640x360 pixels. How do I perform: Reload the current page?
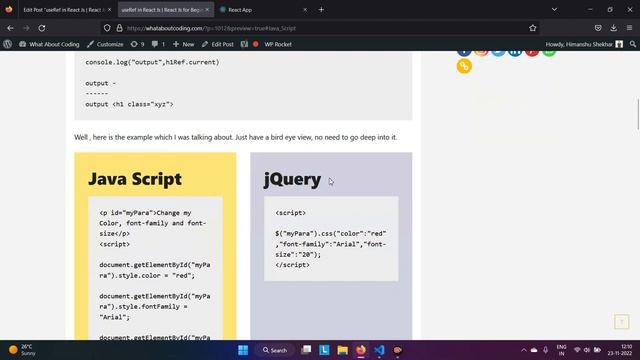[42, 28]
